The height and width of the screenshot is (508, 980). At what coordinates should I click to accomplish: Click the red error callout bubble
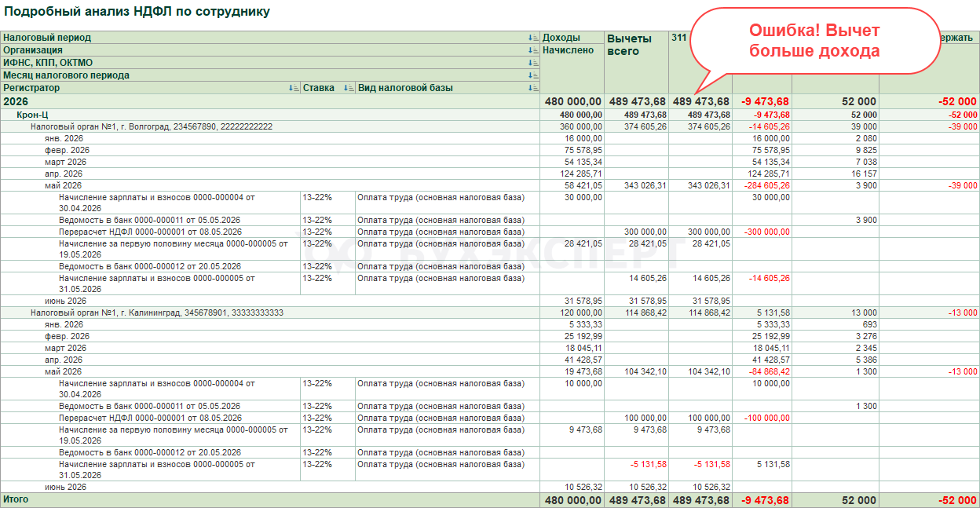coord(814,41)
